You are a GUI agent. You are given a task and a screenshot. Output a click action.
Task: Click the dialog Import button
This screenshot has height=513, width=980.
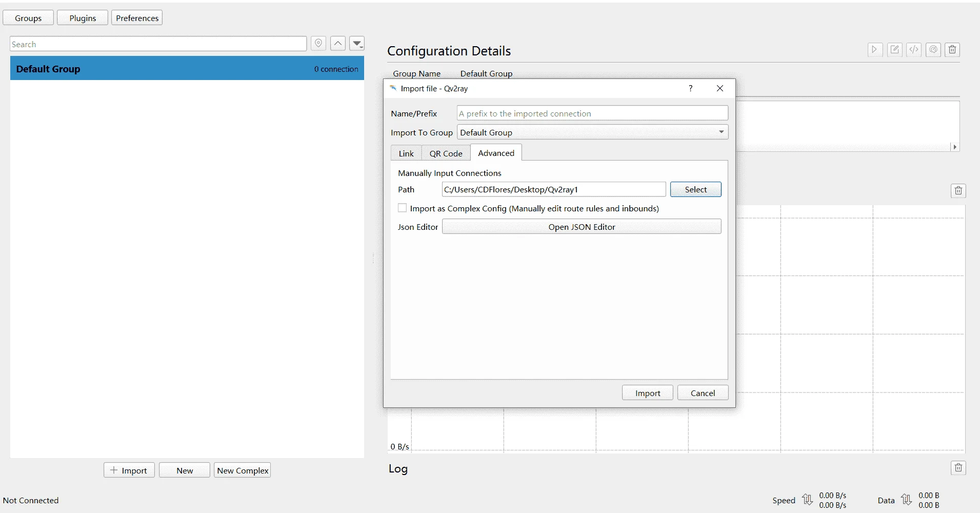click(648, 393)
